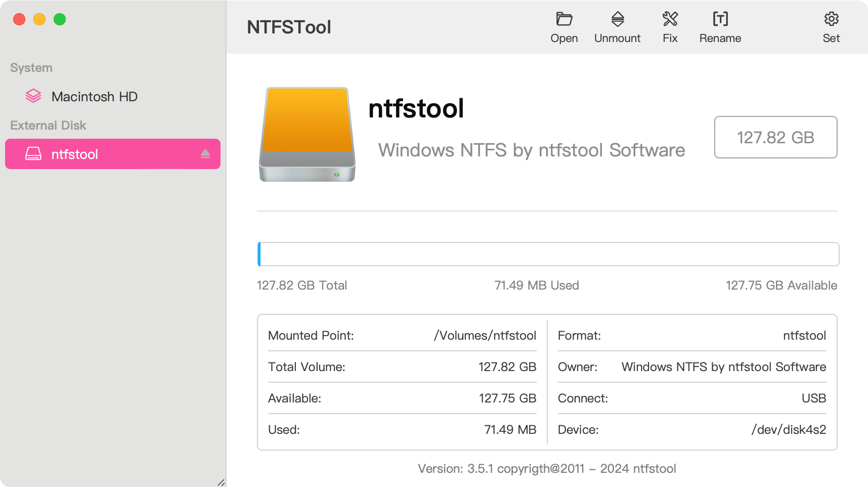Image resolution: width=868 pixels, height=487 pixels.
Task: Open settings with the Set gear icon
Action: [831, 19]
